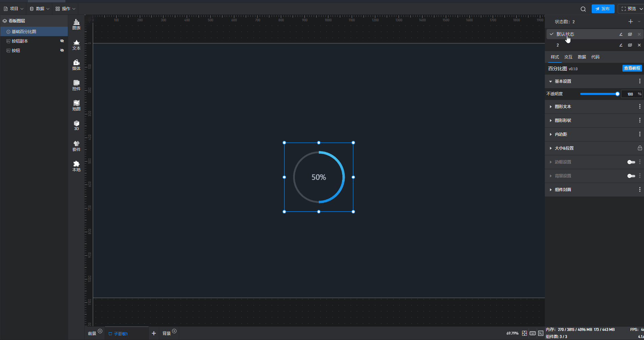Screen dimensions: 644x340
Task: Open the 图表 chart components panel
Action: click(x=77, y=24)
